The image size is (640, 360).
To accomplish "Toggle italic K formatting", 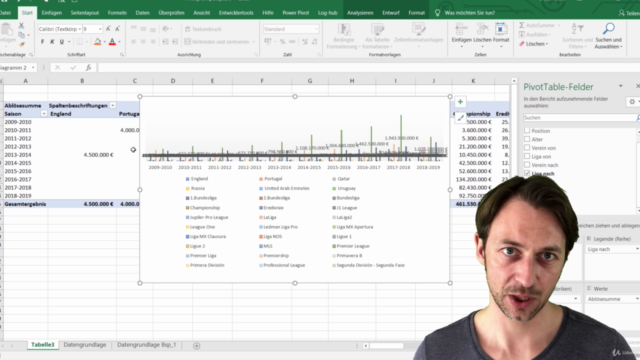I will coord(52,42).
